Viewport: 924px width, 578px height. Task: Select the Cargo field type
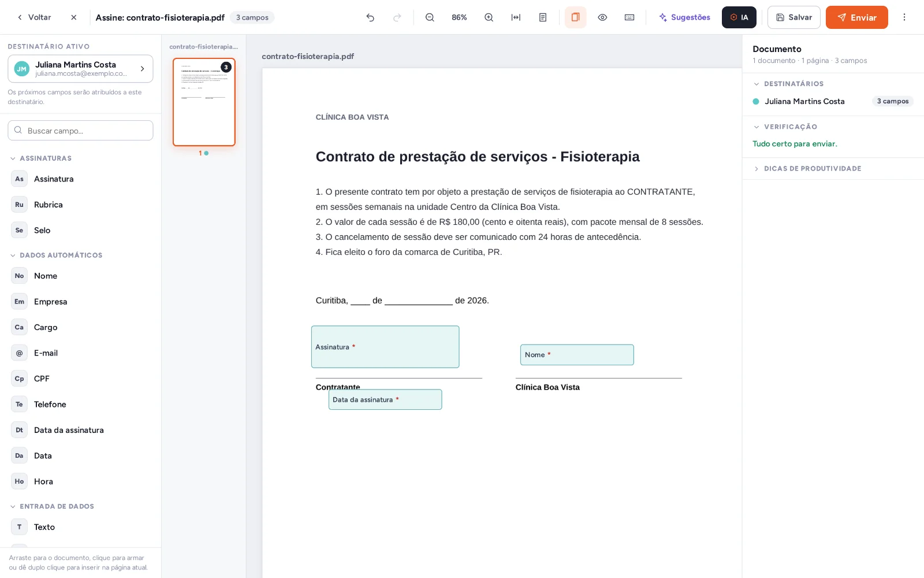80,327
